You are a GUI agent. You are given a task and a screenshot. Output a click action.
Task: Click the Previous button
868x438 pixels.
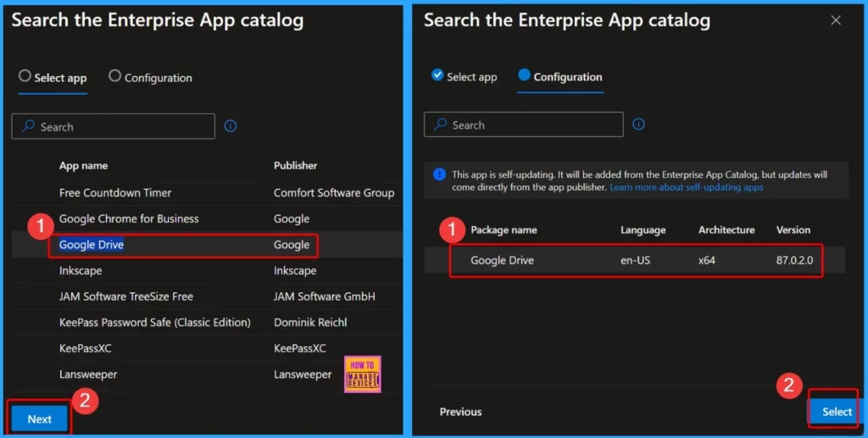460,412
